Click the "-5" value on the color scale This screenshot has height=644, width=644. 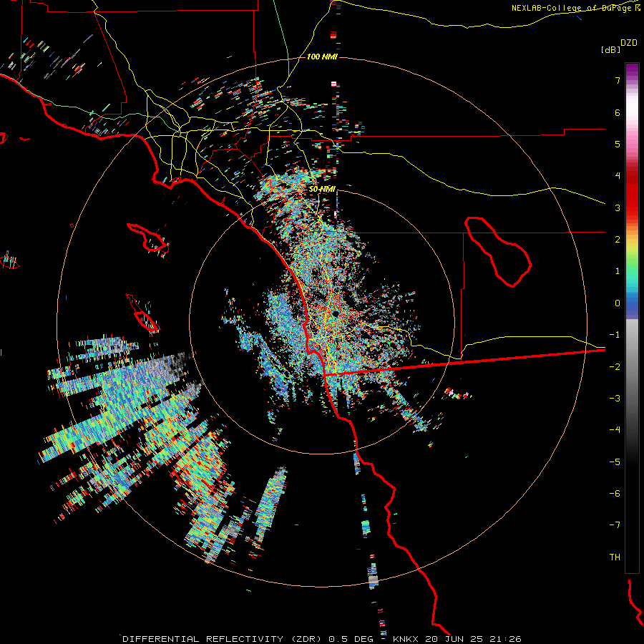615,462
